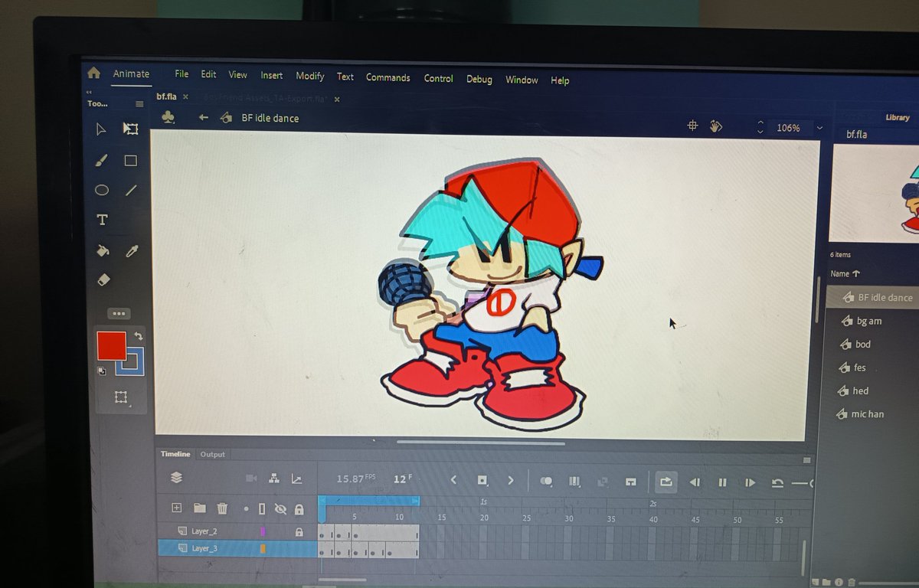The width and height of the screenshot is (919, 588).
Task: Select the Paint Bucket tool
Action: pyautogui.click(x=102, y=250)
